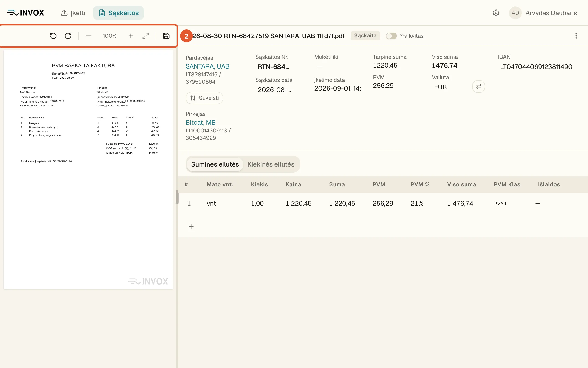The width and height of the screenshot is (588, 368).
Task: Expand the preview to fullscreen
Action: tap(146, 36)
